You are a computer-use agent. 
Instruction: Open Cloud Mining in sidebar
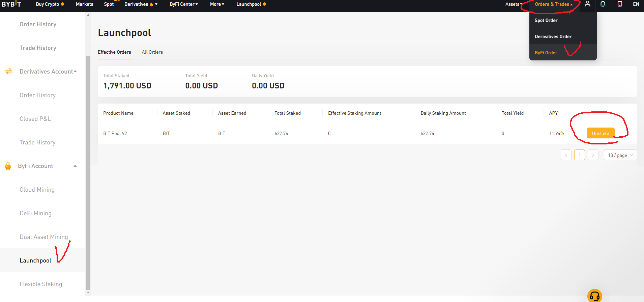click(x=37, y=190)
